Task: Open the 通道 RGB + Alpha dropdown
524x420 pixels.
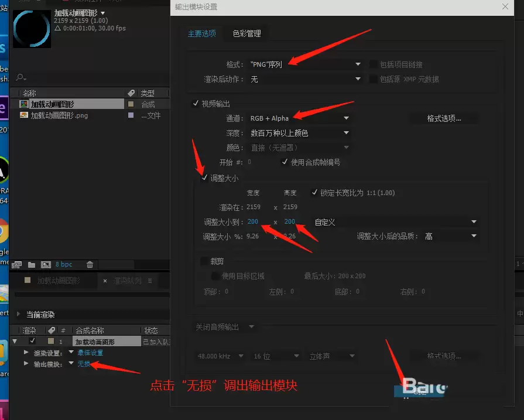Action: [x=299, y=118]
